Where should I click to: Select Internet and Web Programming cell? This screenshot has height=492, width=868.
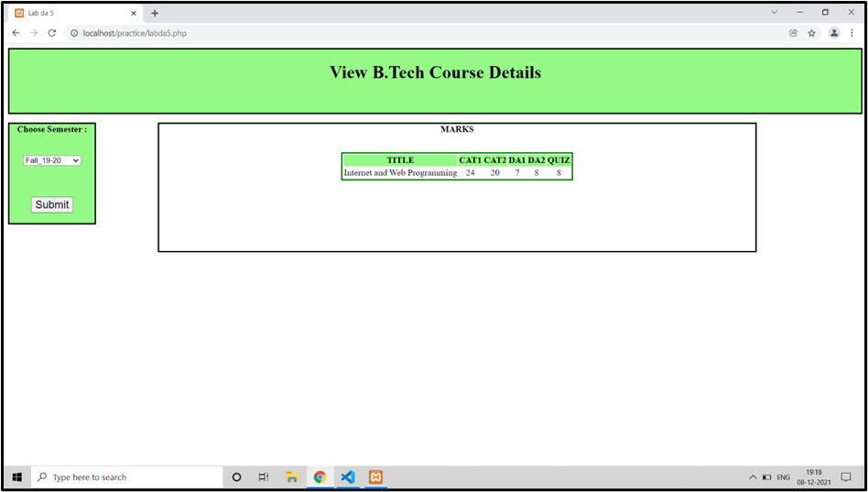[x=400, y=173]
